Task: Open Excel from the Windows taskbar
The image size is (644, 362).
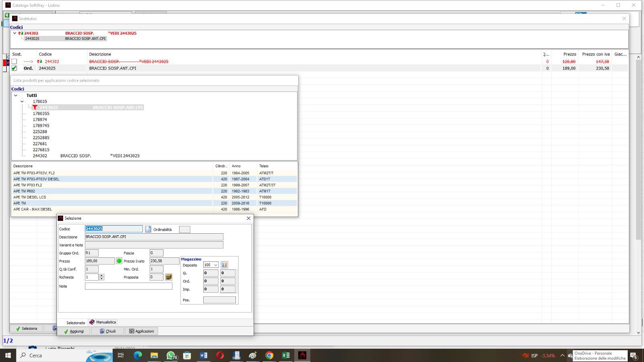Action: click(285, 355)
